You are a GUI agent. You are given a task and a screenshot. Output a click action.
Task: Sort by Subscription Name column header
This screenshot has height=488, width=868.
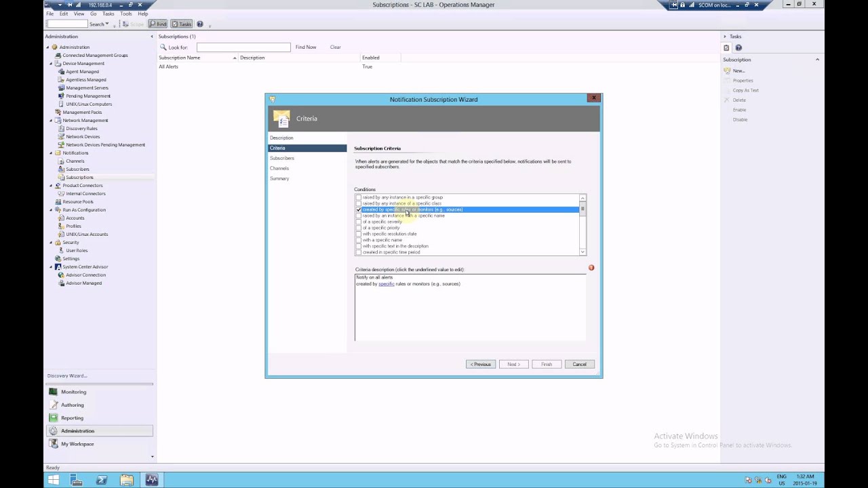point(197,58)
